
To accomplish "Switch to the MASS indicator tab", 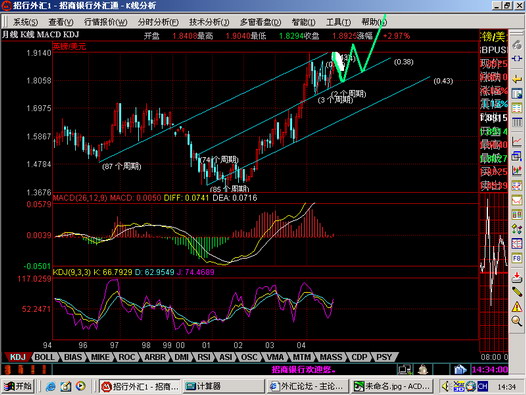I will tap(331, 357).
